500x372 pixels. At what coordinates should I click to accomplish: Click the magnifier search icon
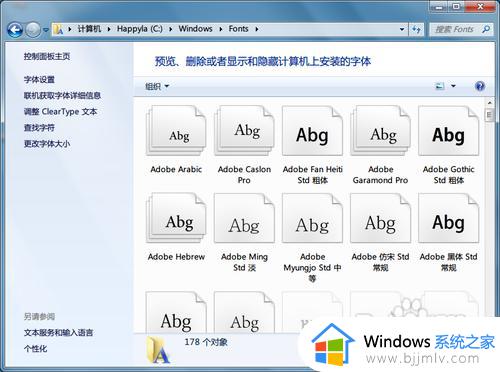(x=486, y=29)
